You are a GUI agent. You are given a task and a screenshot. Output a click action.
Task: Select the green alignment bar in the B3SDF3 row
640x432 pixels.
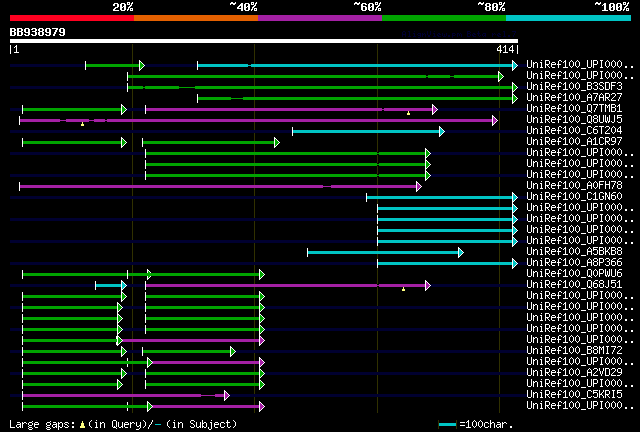tap(322, 87)
